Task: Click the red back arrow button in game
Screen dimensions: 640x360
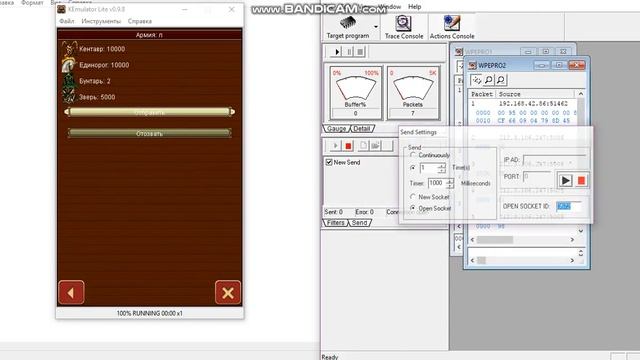Action: click(71, 292)
